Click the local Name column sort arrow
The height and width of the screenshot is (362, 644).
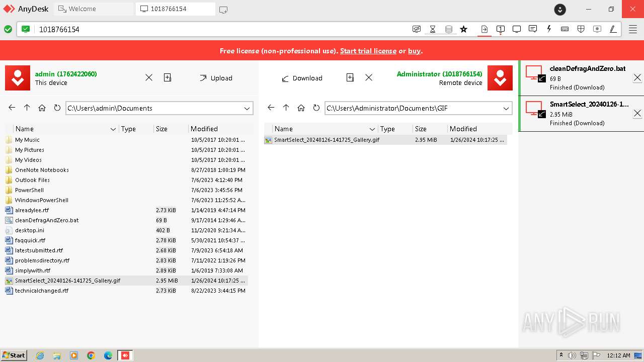pos(113,129)
